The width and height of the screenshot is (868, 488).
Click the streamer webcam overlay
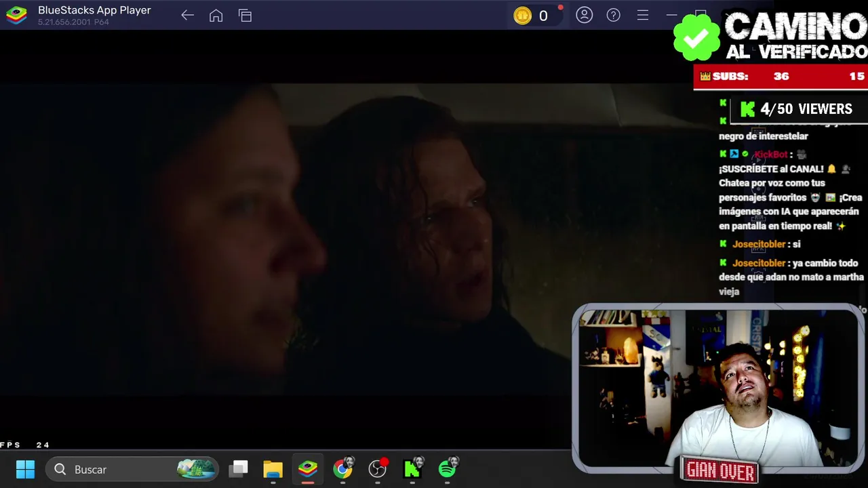coord(717,388)
